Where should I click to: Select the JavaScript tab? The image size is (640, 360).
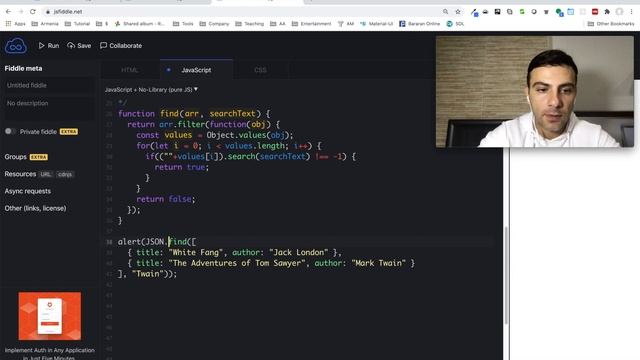196,70
